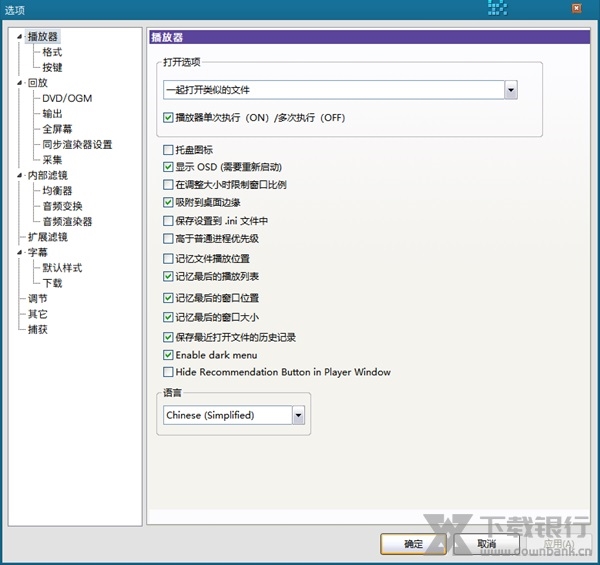Toggle 记忆最后的播放列表 checkbox

click(x=168, y=276)
